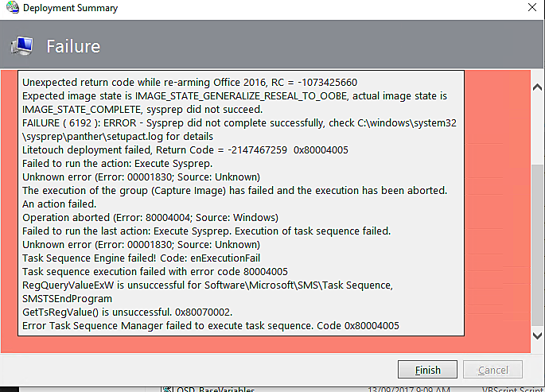The height and width of the screenshot is (392, 545).
Task: Click the Failure heading text
Action: tap(73, 47)
